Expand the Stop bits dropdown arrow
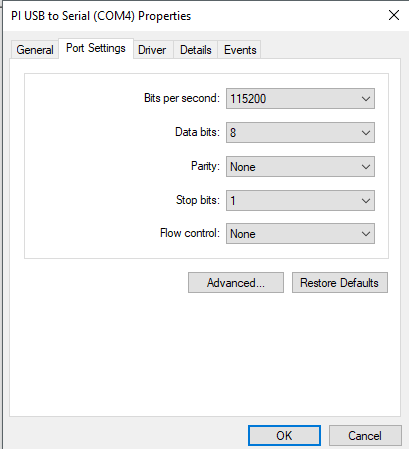The height and width of the screenshot is (449, 409). tap(366, 201)
